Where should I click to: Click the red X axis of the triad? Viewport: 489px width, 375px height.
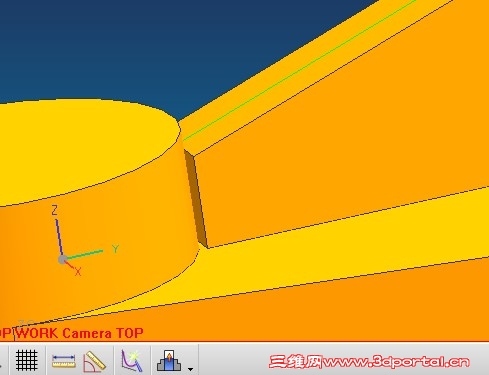point(70,265)
